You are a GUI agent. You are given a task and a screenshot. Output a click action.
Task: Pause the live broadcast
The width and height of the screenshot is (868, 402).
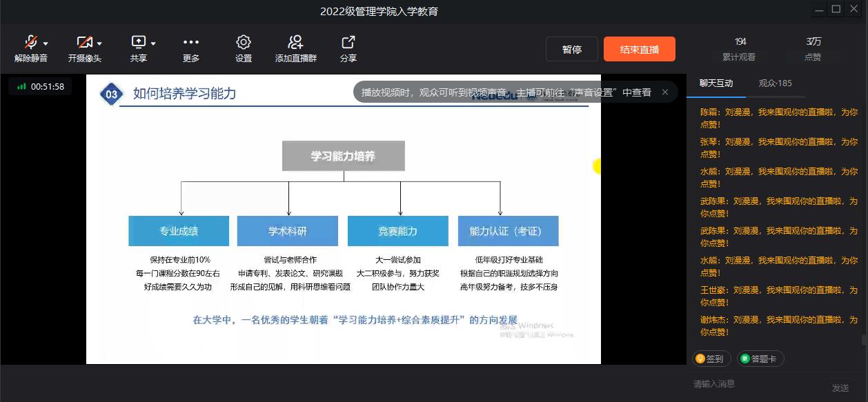coord(572,49)
